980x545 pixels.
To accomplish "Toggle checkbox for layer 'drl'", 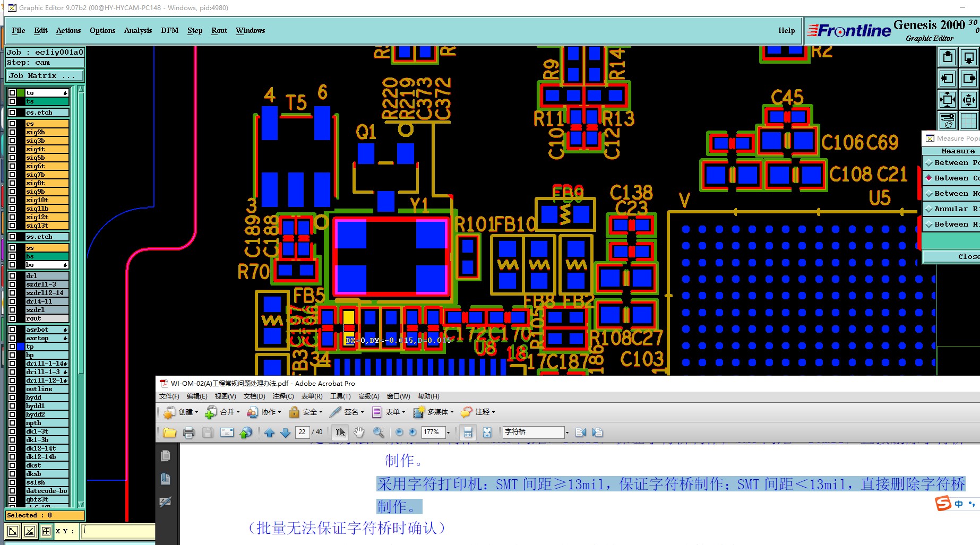I will point(12,276).
